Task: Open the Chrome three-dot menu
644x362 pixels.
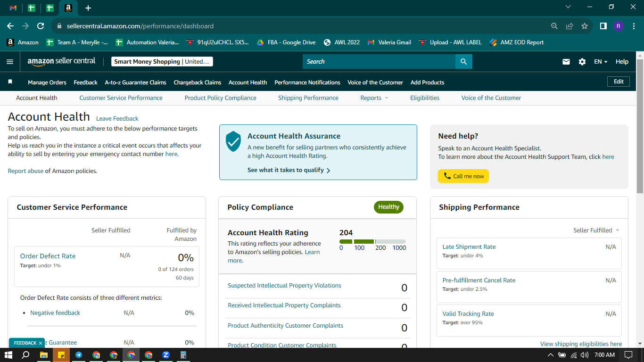Action: (634, 26)
